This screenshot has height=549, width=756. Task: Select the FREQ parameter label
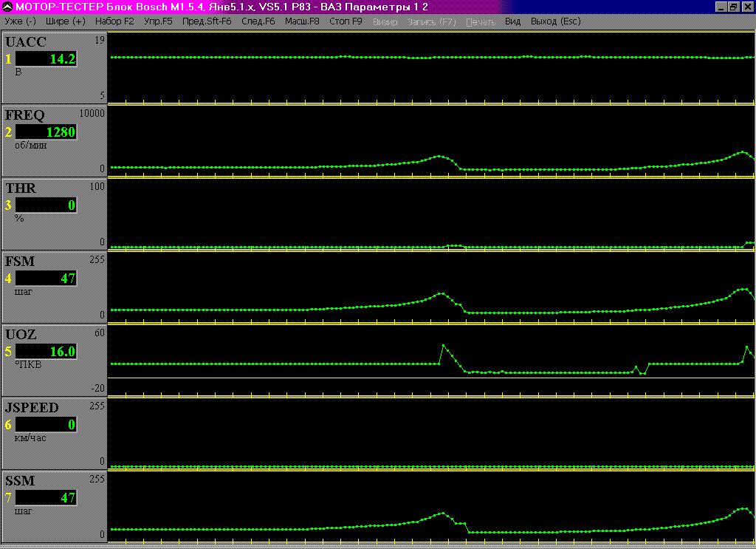(24, 115)
